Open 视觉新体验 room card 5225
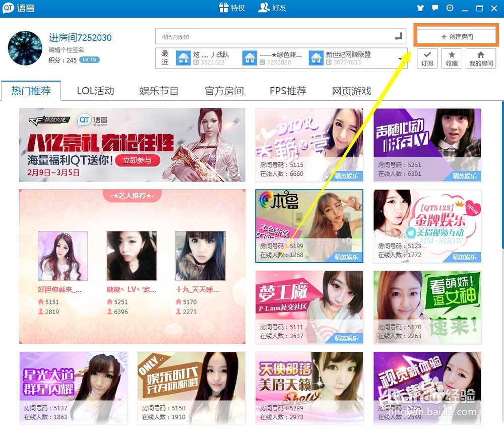 pos(427,388)
